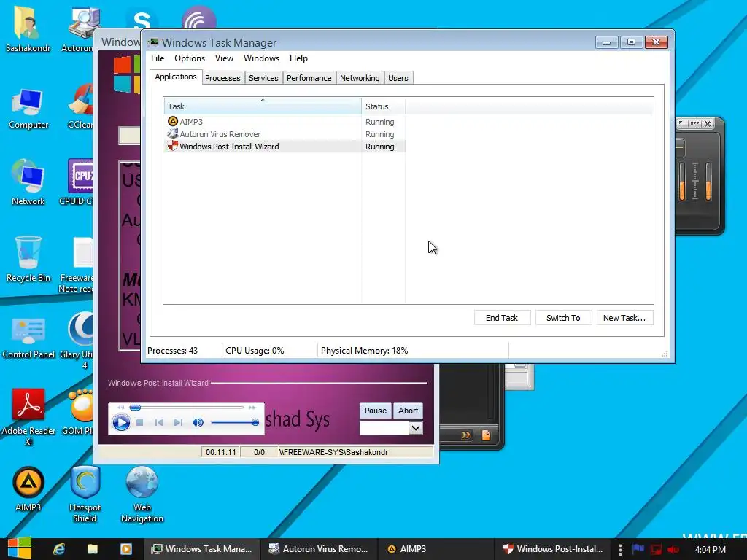The image size is (747, 560).
Task: Click the New Task... button
Action: 624,318
